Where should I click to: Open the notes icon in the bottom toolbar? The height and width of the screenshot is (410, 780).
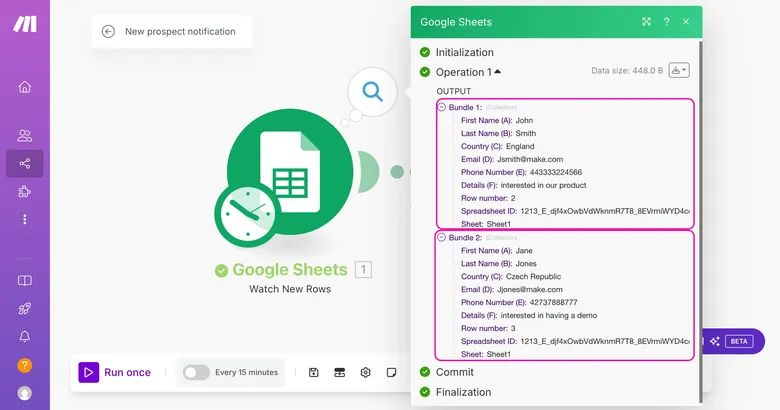coord(391,372)
